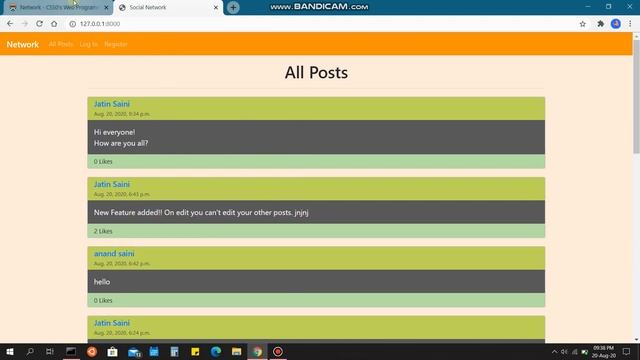Go back with the browser back arrow
Image resolution: width=640 pixels, height=360 pixels.
(x=10, y=24)
